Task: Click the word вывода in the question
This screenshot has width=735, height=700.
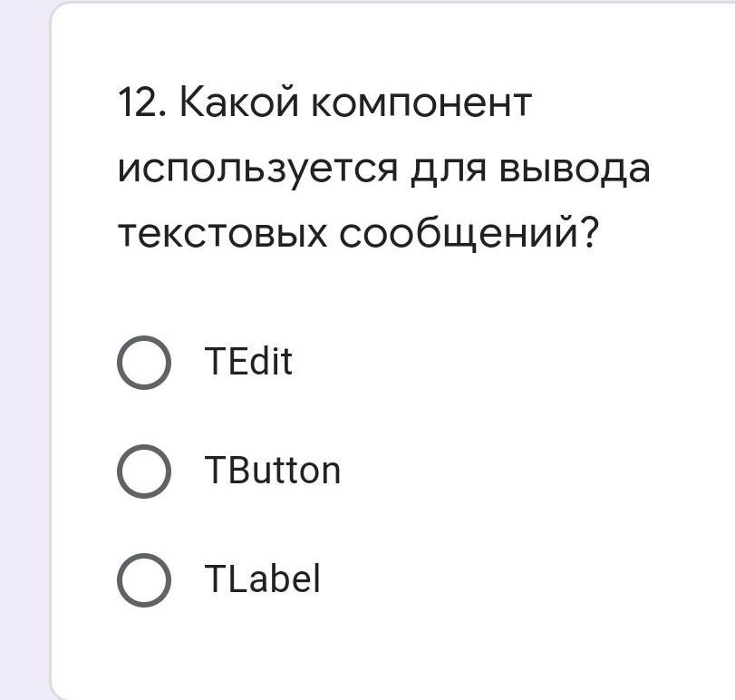Action: (x=575, y=170)
